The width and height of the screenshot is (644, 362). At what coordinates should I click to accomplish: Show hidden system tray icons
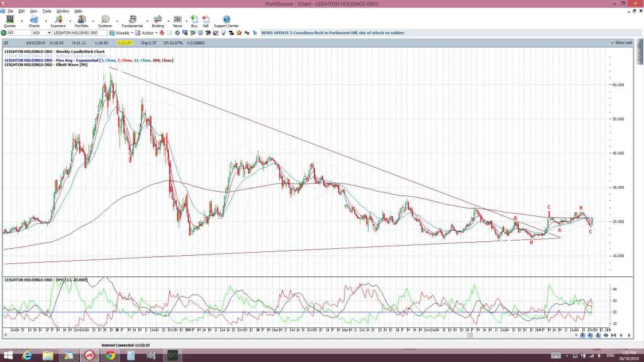tap(567, 356)
